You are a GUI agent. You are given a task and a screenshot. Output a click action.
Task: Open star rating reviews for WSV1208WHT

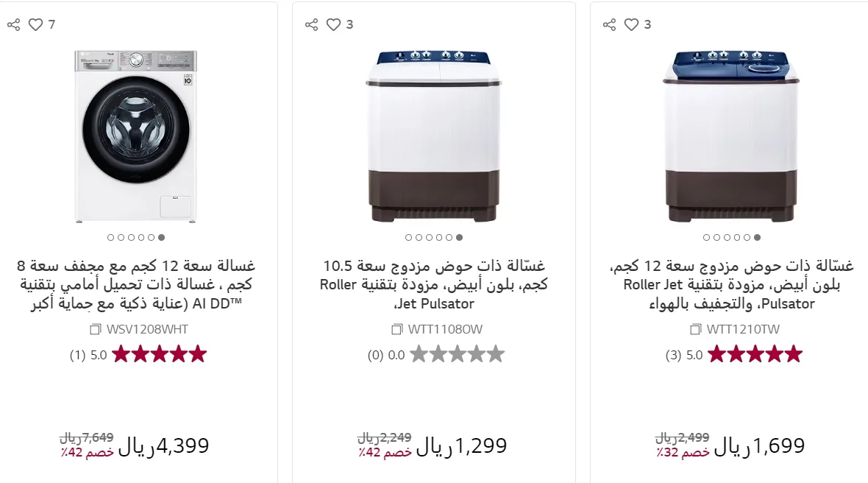(158, 355)
